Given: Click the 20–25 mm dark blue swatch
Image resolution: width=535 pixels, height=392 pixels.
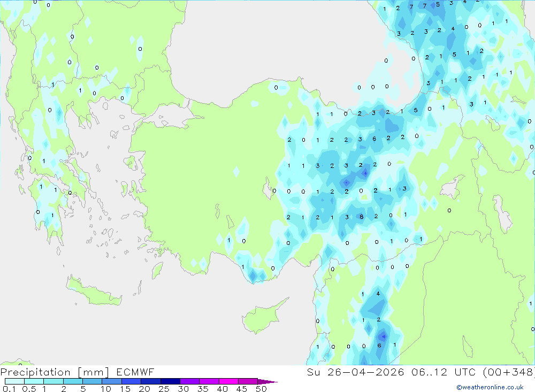Looking at the screenshot, I should coord(150,381).
